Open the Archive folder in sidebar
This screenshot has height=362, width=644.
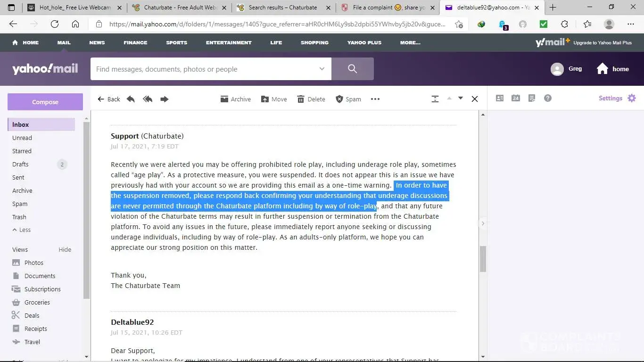point(22,190)
